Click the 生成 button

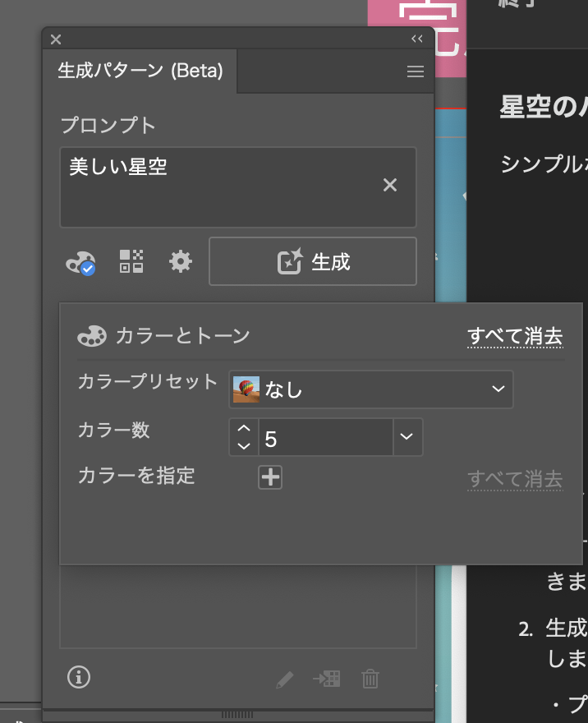tap(313, 262)
